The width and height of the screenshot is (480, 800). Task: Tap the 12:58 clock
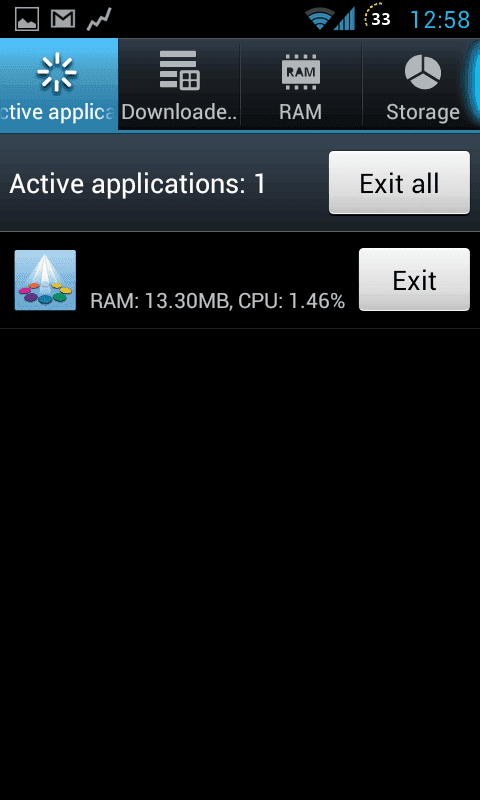click(440, 20)
